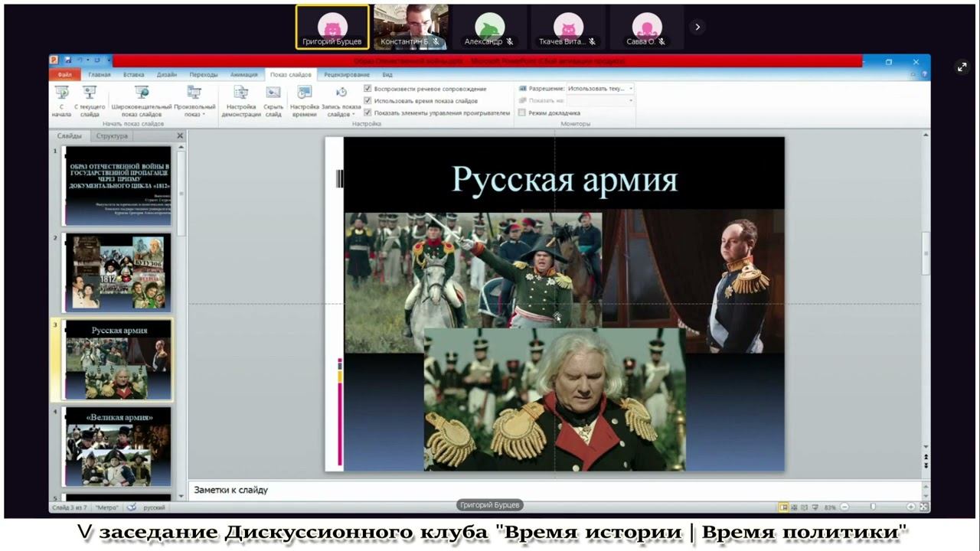
Task: Open PowerPoint Help question mark icon
Action: pyautogui.click(x=923, y=74)
